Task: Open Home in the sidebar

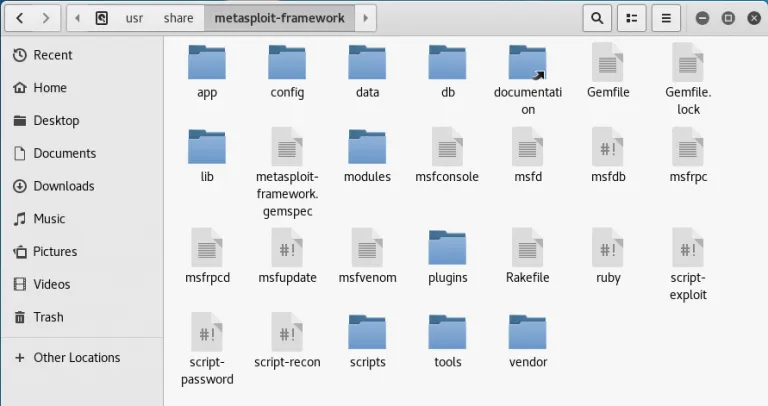Action: point(50,88)
